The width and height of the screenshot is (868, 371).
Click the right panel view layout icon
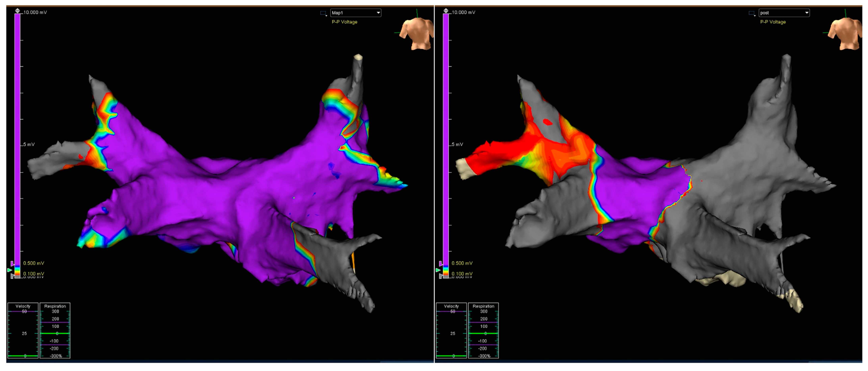tap(751, 13)
